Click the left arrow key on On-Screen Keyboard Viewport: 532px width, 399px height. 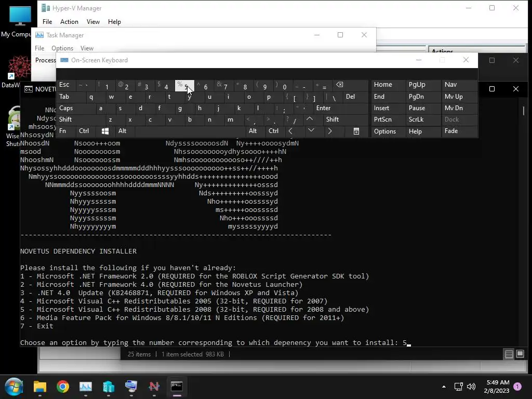coord(291,131)
